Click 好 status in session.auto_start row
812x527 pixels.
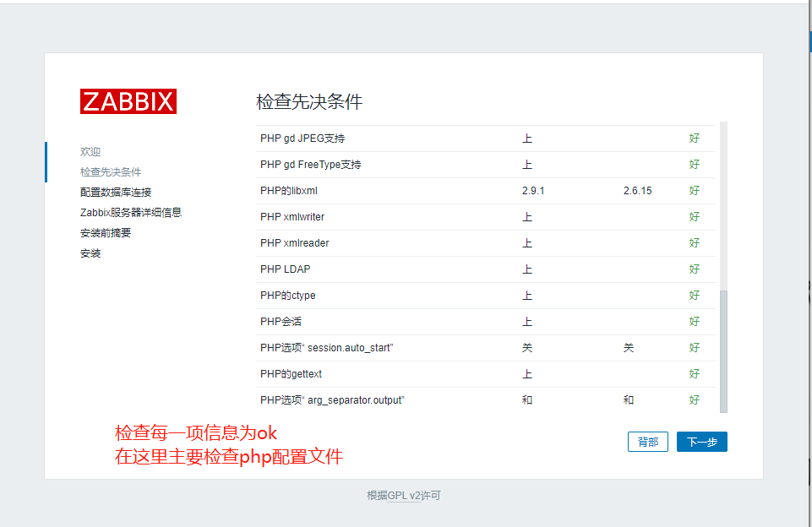695,348
